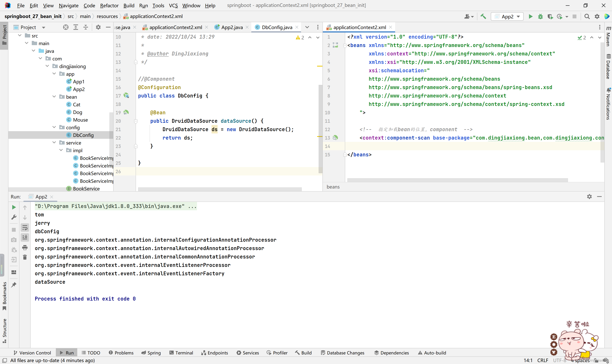Open the Problems tool window

121,353
